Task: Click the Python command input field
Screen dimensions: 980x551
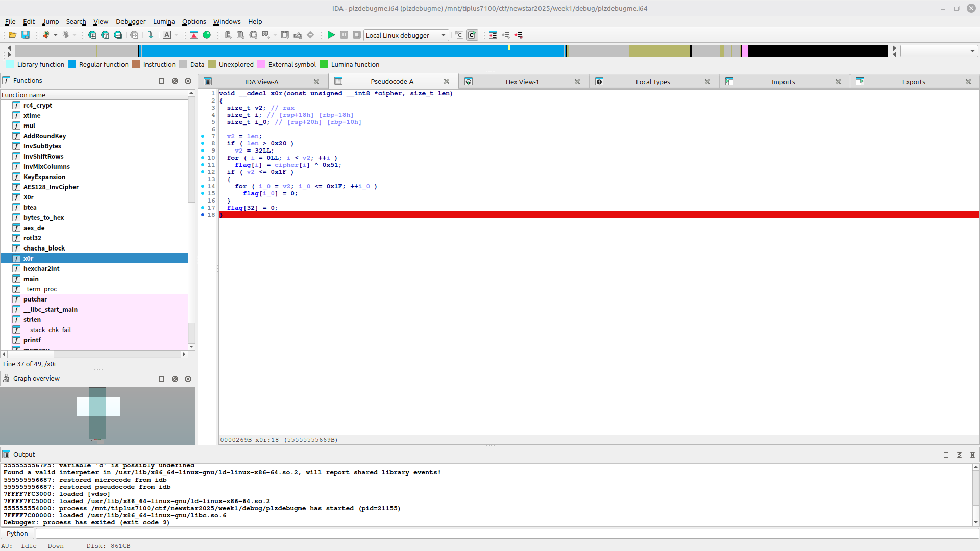Action: point(505,533)
